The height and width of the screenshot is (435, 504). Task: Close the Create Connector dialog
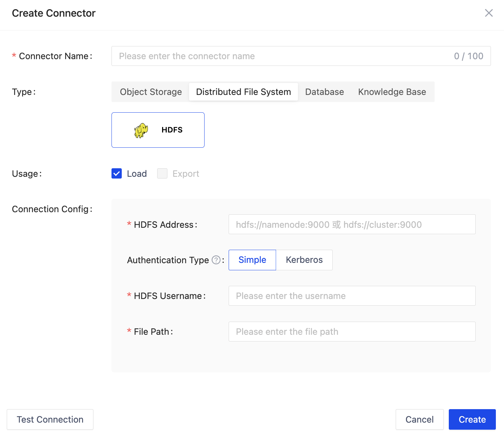point(488,13)
